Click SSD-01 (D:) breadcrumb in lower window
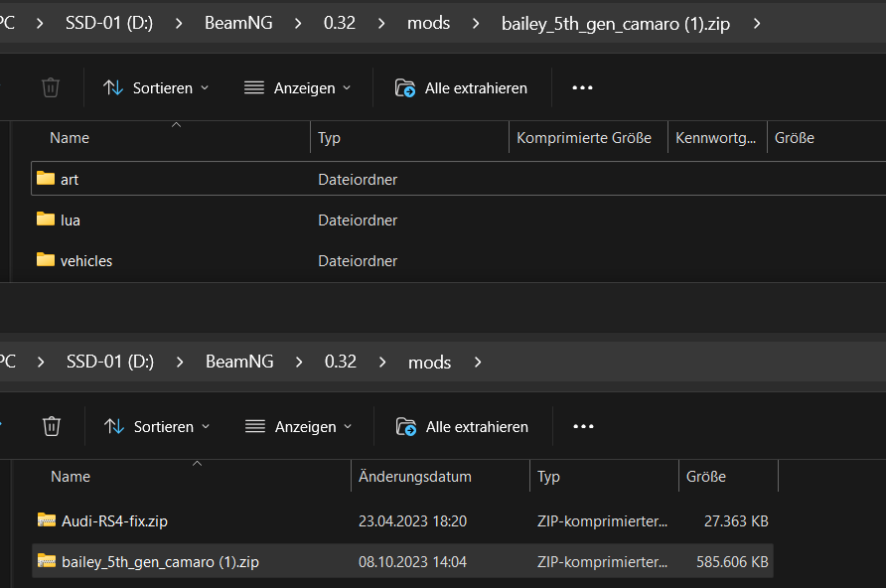Image resolution: width=886 pixels, height=588 pixels. (110, 362)
